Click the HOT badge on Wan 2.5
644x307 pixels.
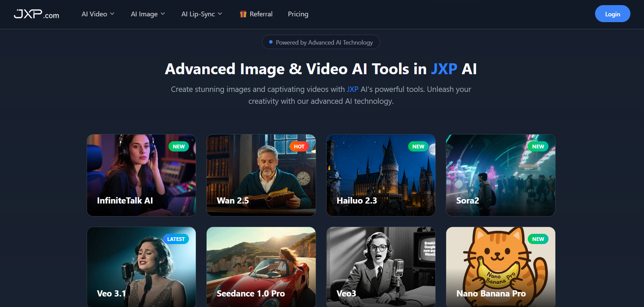coord(299,146)
